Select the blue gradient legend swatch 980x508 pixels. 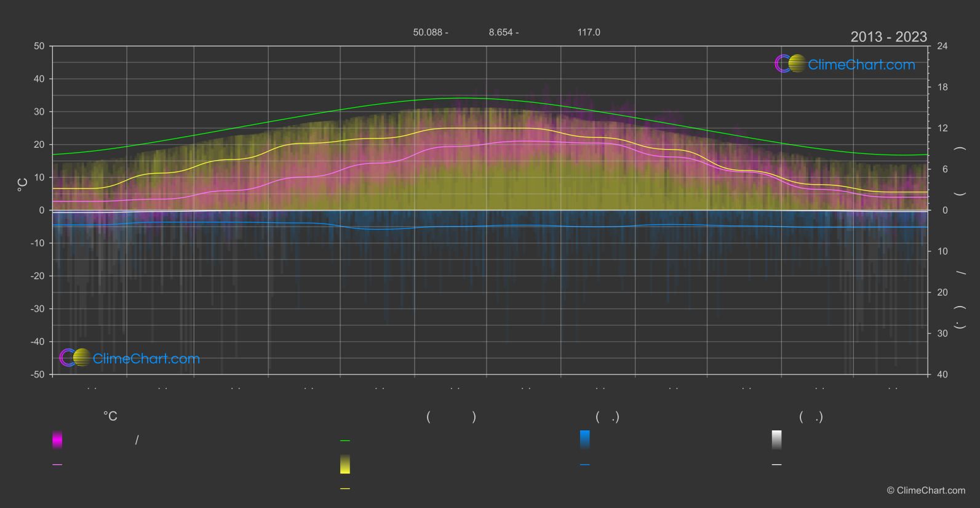click(585, 440)
